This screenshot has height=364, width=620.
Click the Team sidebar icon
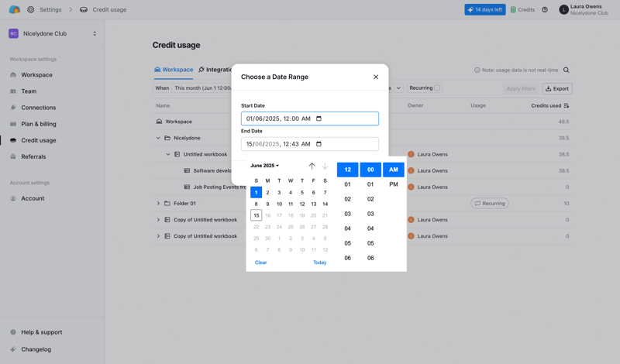tap(13, 91)
